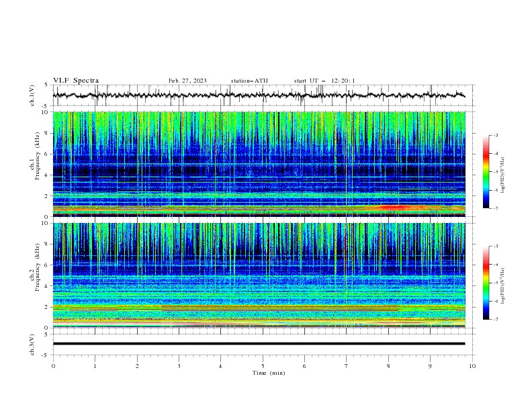Viewport: 532px width, 411px height.
Task: Click the "0" kHz tick on ch.1 frequency axis
Action: click(x=48, y=217)
